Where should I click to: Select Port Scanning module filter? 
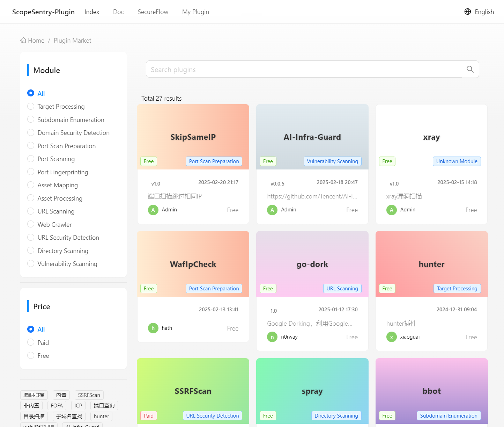click(51, 159)
